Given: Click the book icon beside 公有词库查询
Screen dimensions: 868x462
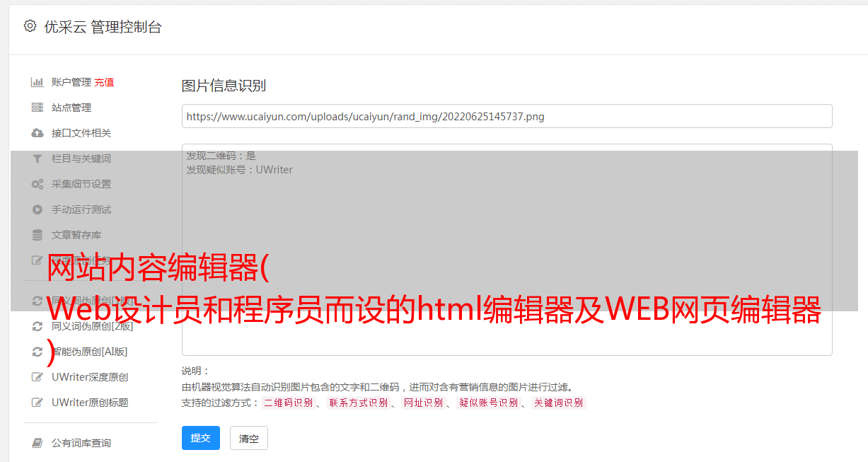Looking at the screenshot, I should (37, 443).
